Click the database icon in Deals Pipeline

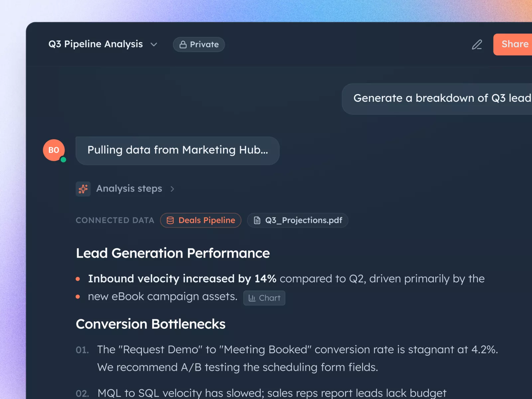point(170,220)
